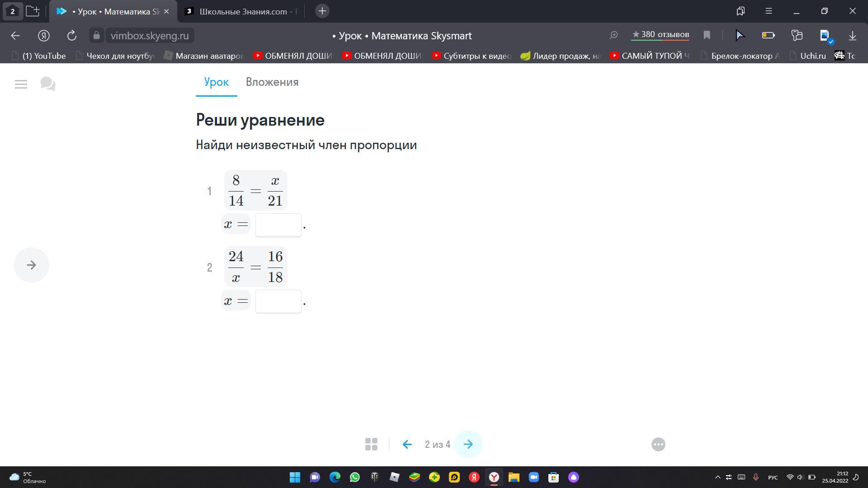Expand the left side panel arrow
The width and height of the screenshot is (868, 488).
click(x=31, y=265)
